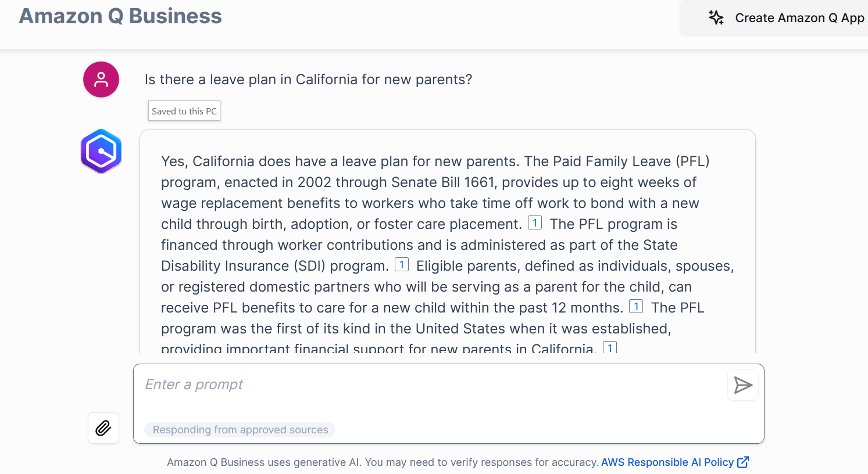Select the user question about California leave
This screenshot has height=474, width=868.
click(x=308, y=79)
